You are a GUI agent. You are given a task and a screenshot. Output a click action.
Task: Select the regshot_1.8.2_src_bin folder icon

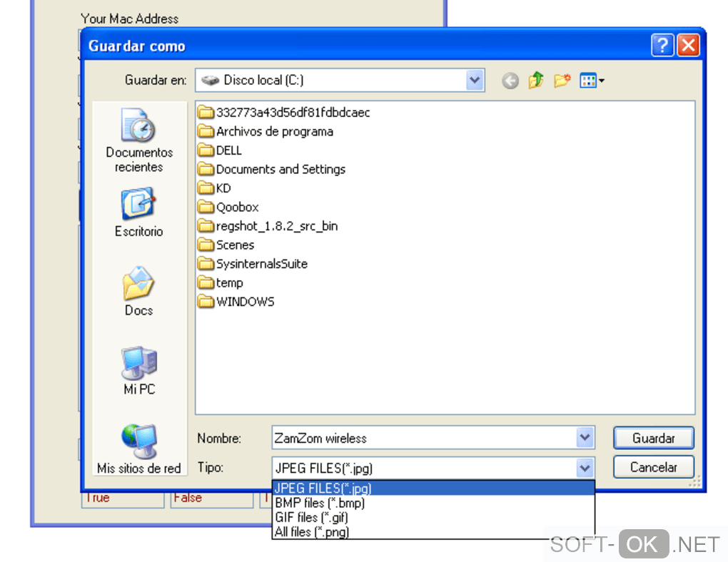(206, 226)
